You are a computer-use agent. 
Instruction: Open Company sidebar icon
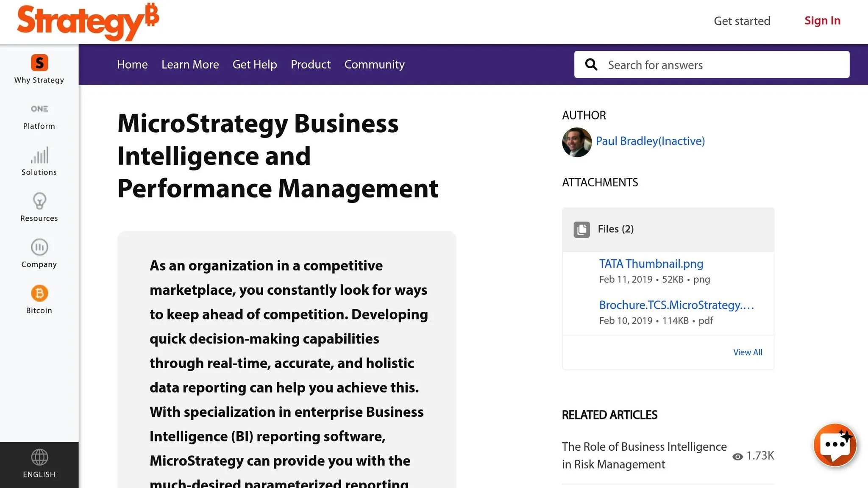(39, 247)
